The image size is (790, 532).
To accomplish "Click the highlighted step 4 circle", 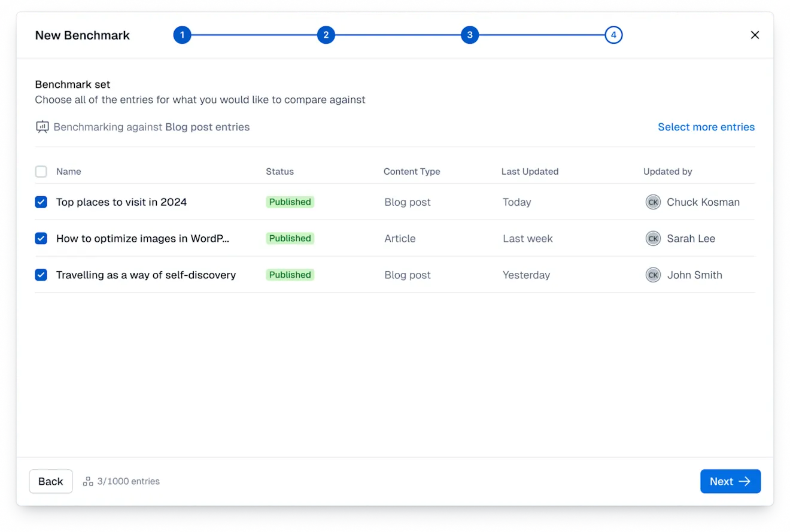I will point(613,35).
